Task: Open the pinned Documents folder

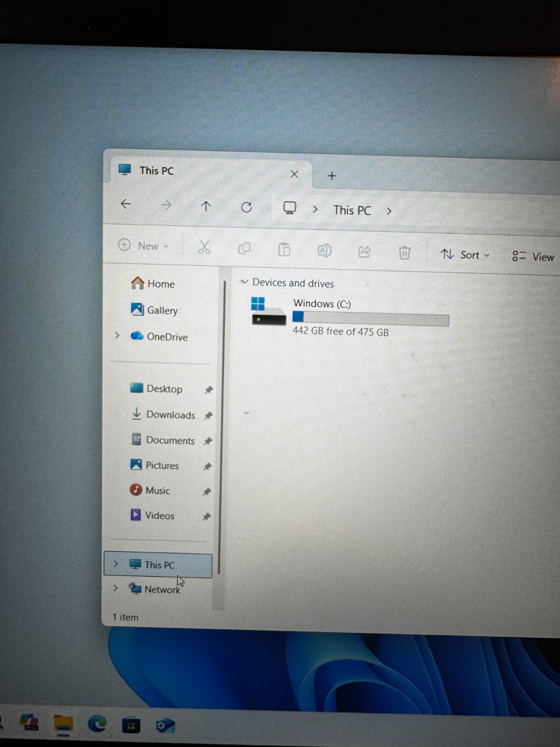Action: click(162, 440)
